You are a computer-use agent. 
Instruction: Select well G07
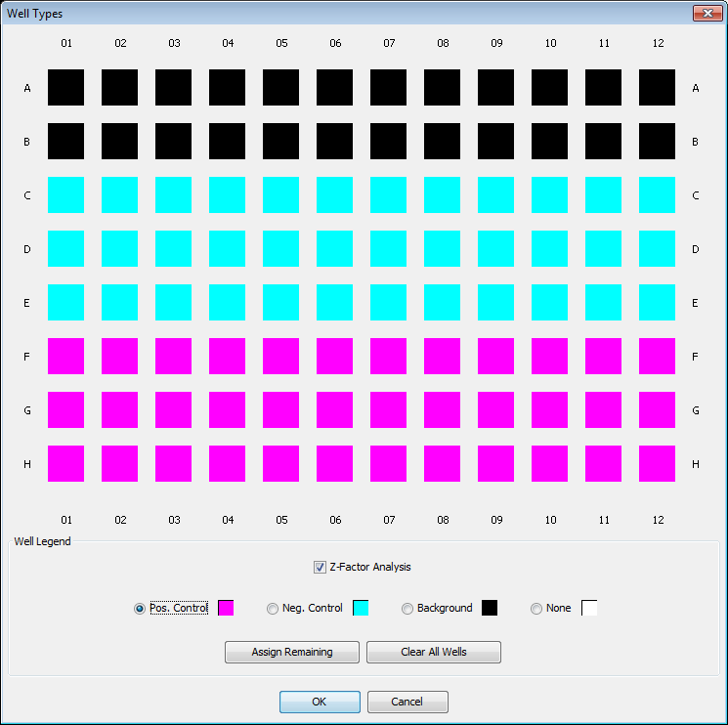[388, 409]
